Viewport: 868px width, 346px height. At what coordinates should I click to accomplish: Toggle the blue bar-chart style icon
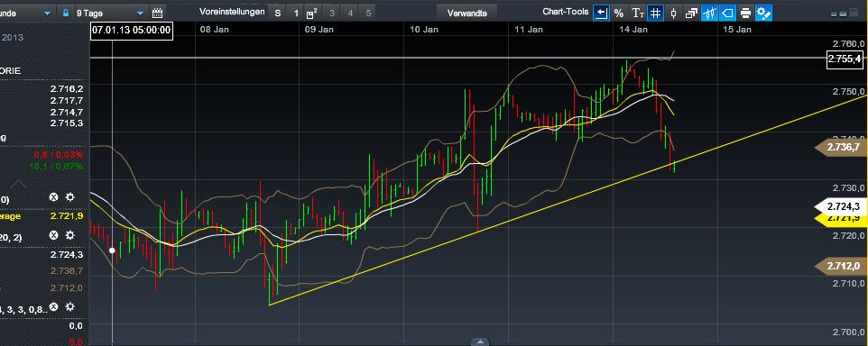tap(709, 14)
